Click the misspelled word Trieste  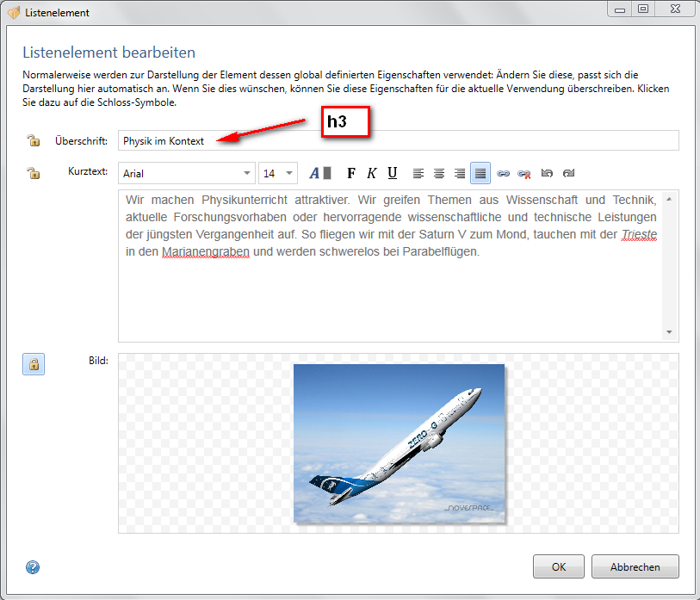(x=639, y=234)
